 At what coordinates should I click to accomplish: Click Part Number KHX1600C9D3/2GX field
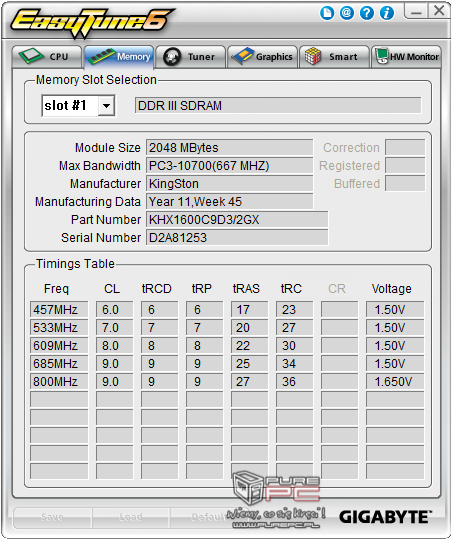click(237, 220)
